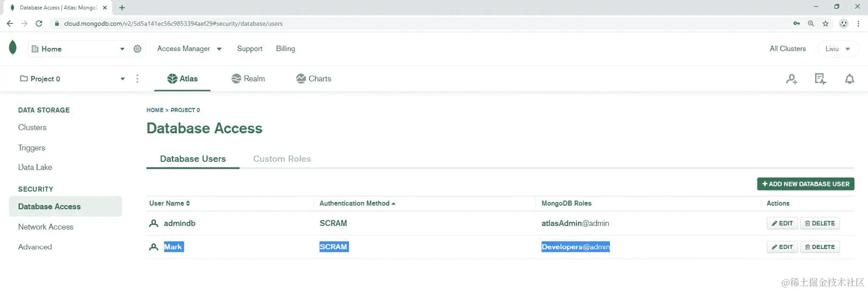Open Advanced in the sidebar
The image size is (868, 291).
[x=35, y=247]
